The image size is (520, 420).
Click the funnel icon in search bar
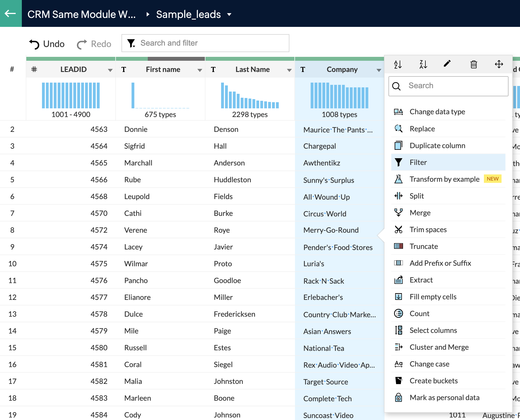pos(131,43)
